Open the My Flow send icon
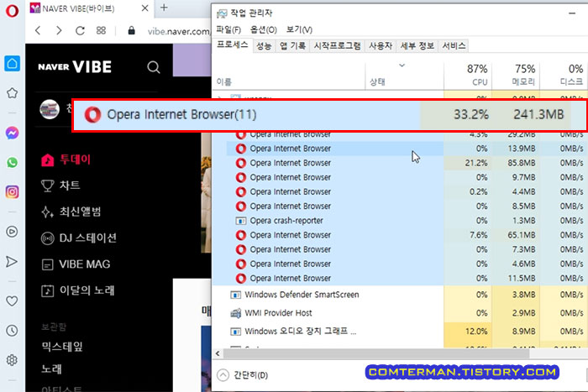The height and width of the screenshot is (392, 588). 12,262
